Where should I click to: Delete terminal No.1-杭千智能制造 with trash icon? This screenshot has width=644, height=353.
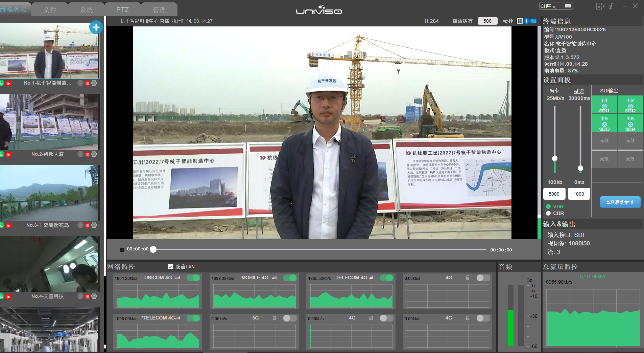click(x=87, y=83)
